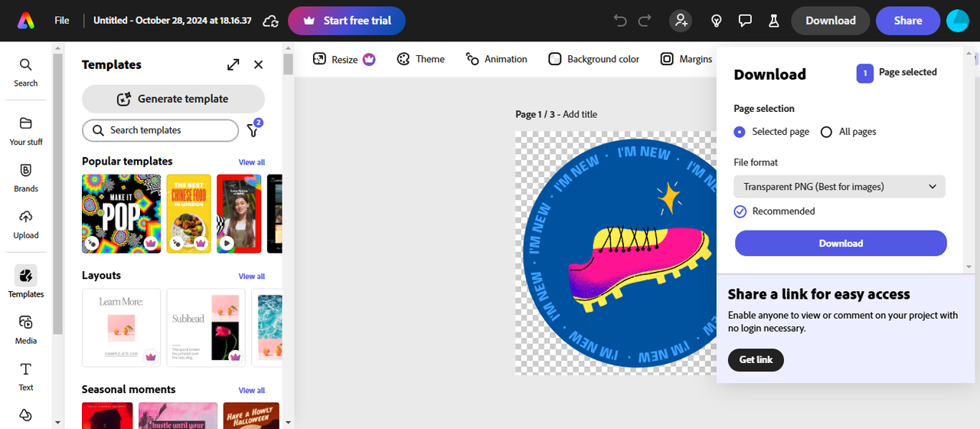Screen dimensions: 980x429
Task: Open Your stuff in the sidebar
Action: pos(25,131)
